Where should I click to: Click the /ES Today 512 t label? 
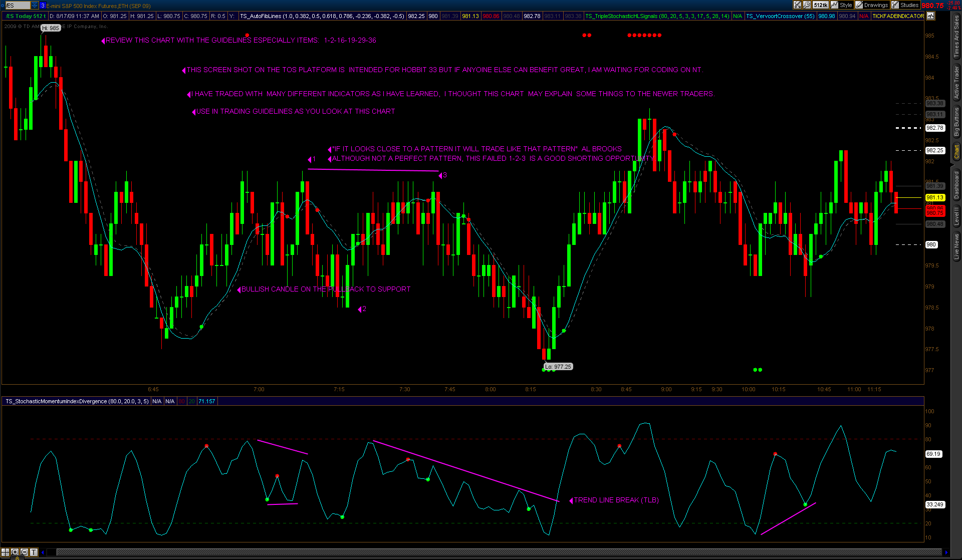pyautogui.click(x=25, y=16)
